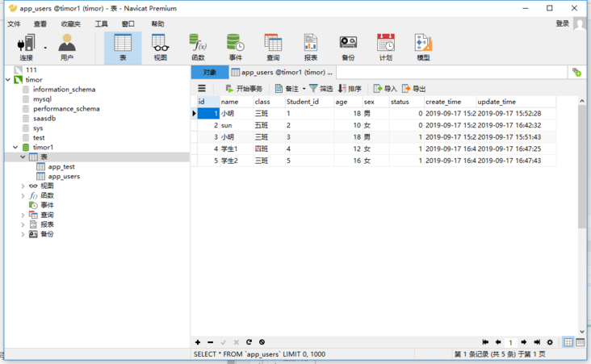Open the 查看 menu
This screenshot has height=364, width=591.
40,24
